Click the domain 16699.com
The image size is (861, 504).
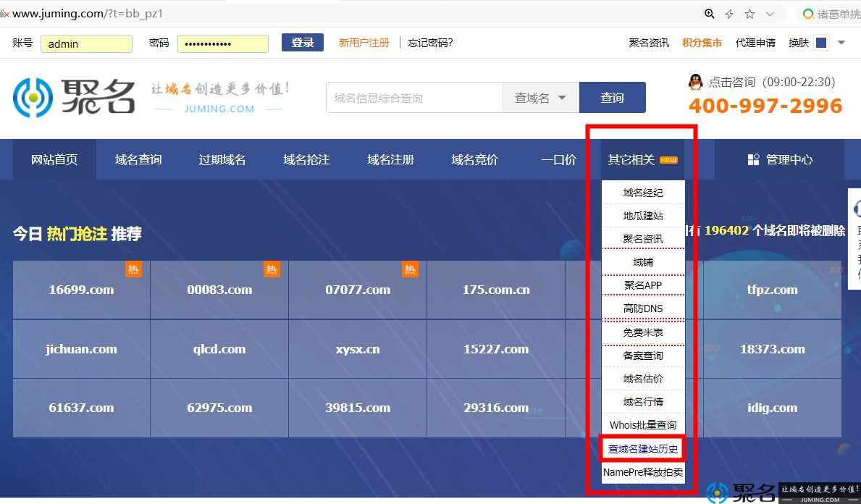click(x=81, y=290)
